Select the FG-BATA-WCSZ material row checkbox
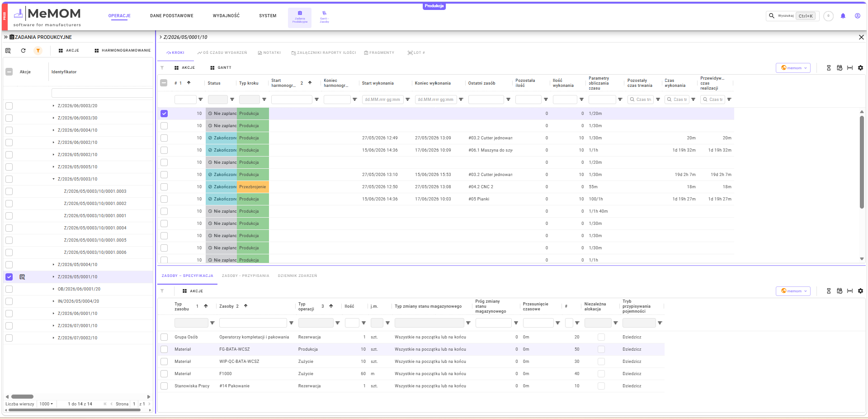This screenshot has width=868, height=419. [x=164, y=349]
